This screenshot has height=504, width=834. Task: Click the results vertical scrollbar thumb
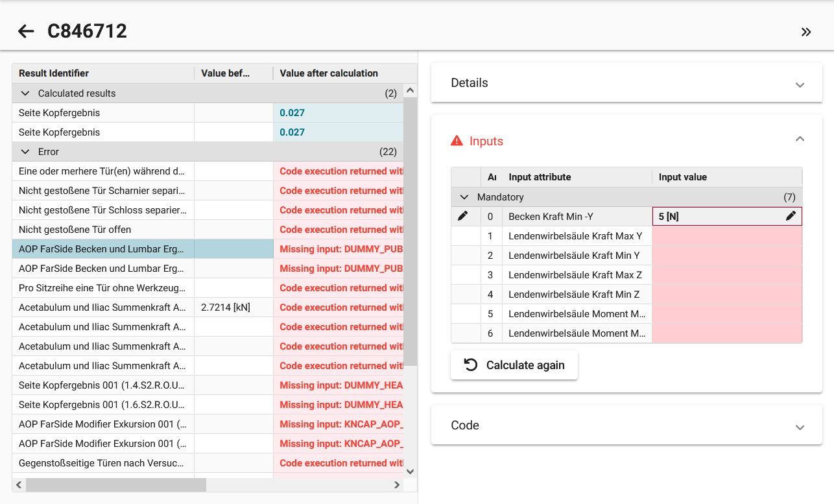[410, 232]
